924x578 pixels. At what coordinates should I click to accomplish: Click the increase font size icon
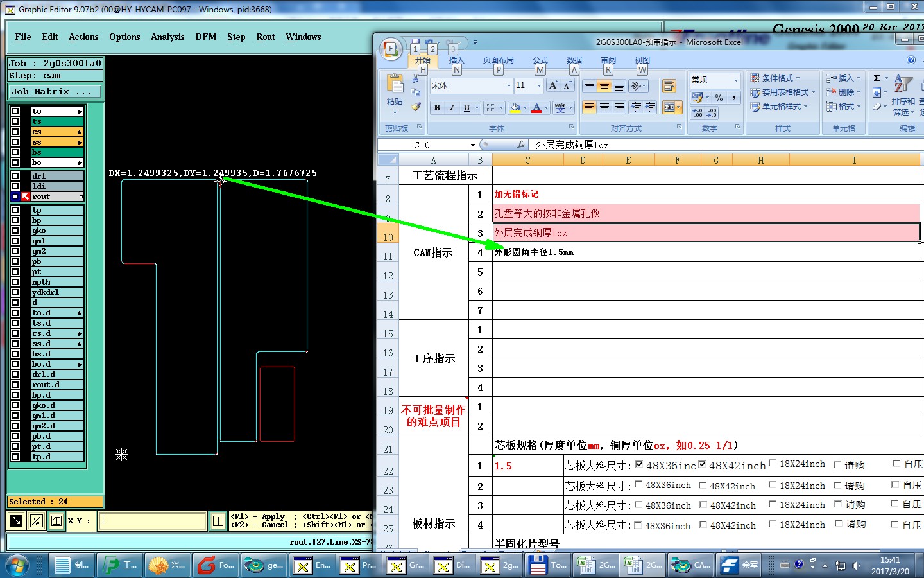tap(553, 85)
